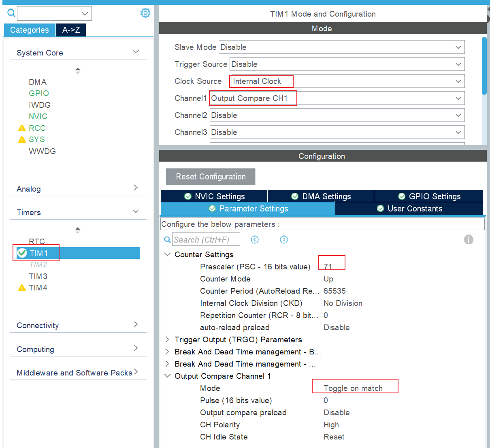This screenshot has height=448, width=490.
Task: Click the info icon in parameter panel
Action: [x=468, y=239]
